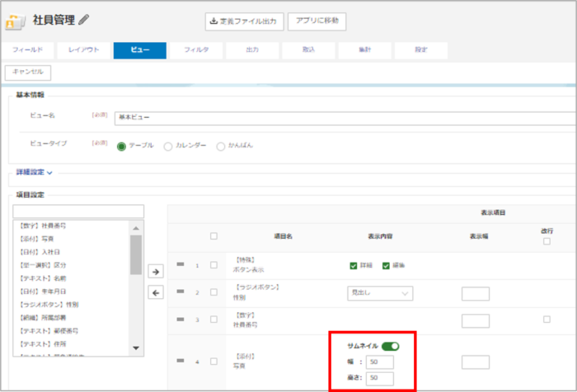This screenshot has width=577, height=392.
Task: Grab the drag handle of row 1
Action: point(181,264)
